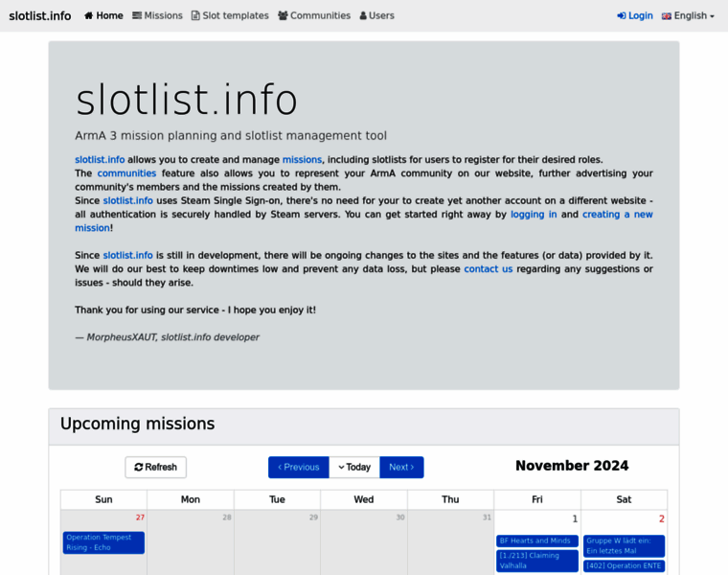Click the creating a new link text

[618, 215]
